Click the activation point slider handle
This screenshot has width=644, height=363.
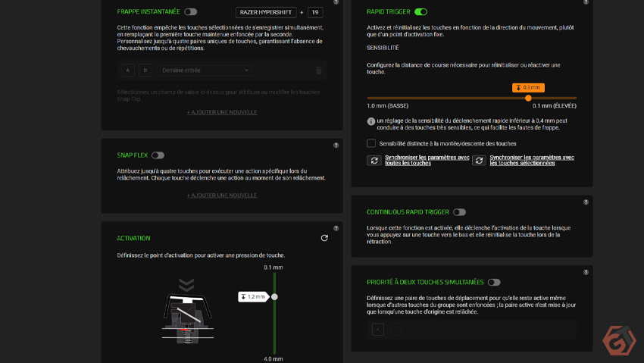click(x=274, y=297)
